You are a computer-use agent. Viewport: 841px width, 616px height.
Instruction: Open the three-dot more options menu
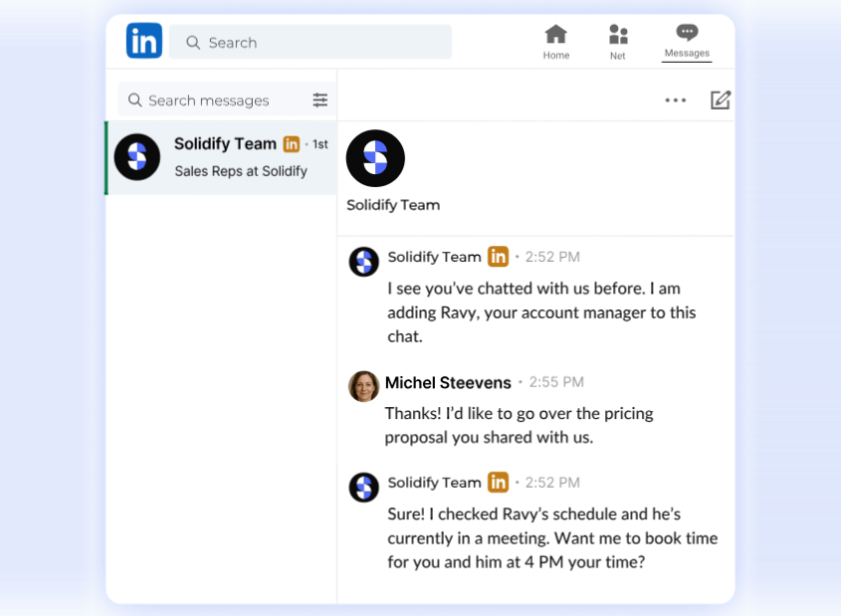pyautogui.click(x=675, y=101)
